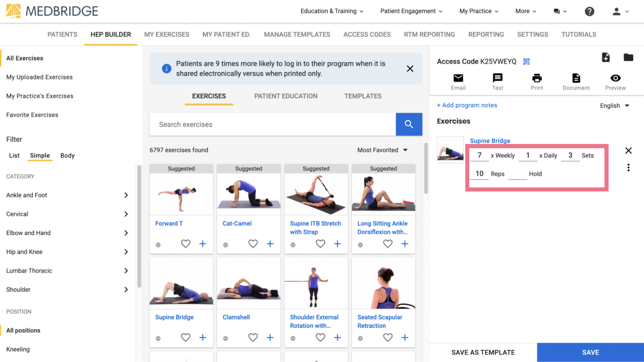Click the blue search magnifier button
Viewport: 644px width, 362px height.
[x=409, y=124]
